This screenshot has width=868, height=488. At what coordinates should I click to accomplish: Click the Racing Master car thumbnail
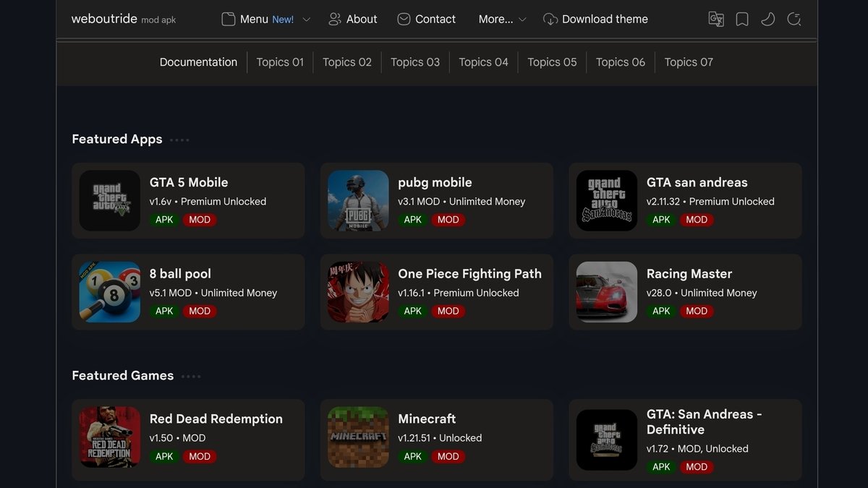[x=606, y=292]
